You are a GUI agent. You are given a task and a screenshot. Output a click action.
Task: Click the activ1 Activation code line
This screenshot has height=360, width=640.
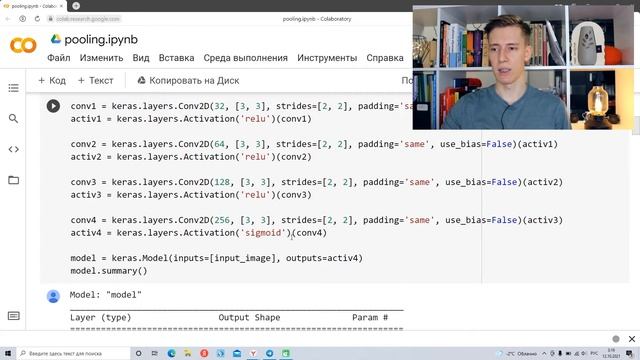191,119
